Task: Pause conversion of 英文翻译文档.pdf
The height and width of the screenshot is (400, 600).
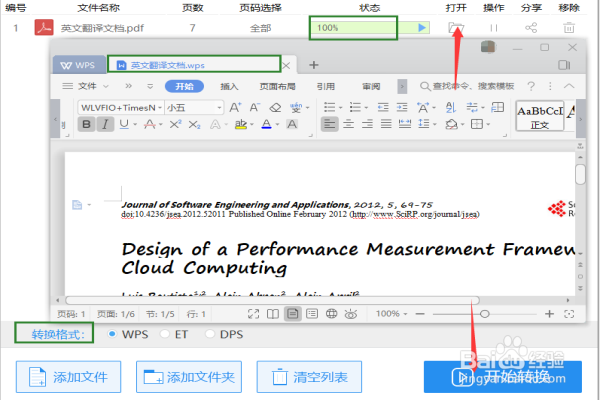Action: pyautogui.click(x=494, y=28)
